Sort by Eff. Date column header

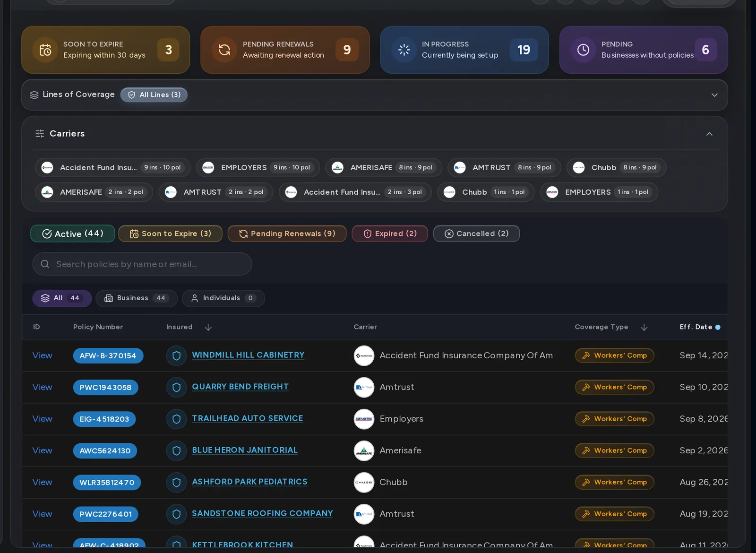coord(700,327)
